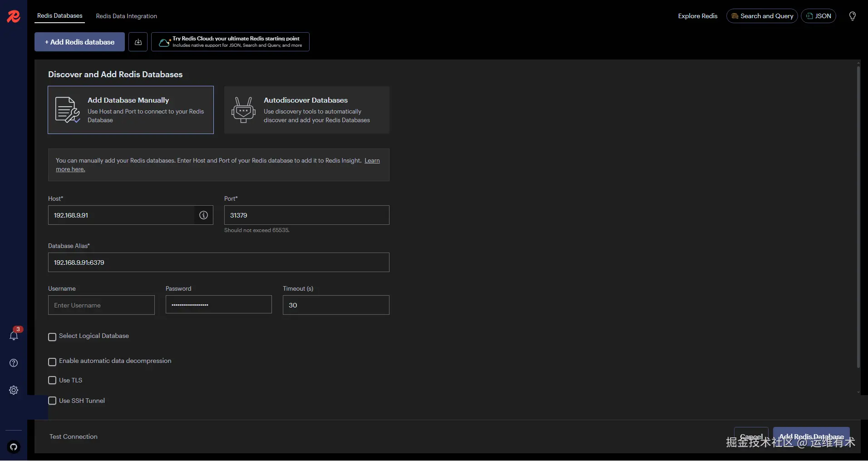The image size is (868, 461).
Task: Focus the Username input field
Action: (x=101, y=305)
